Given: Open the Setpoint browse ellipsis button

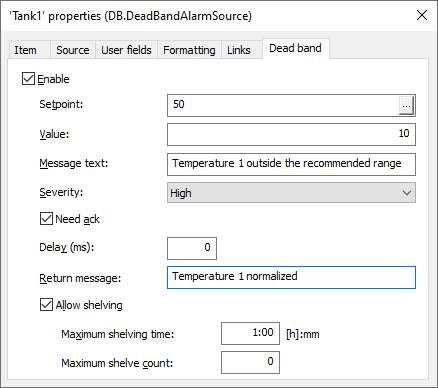Looking at the screenshot, I should pos(406,106).
